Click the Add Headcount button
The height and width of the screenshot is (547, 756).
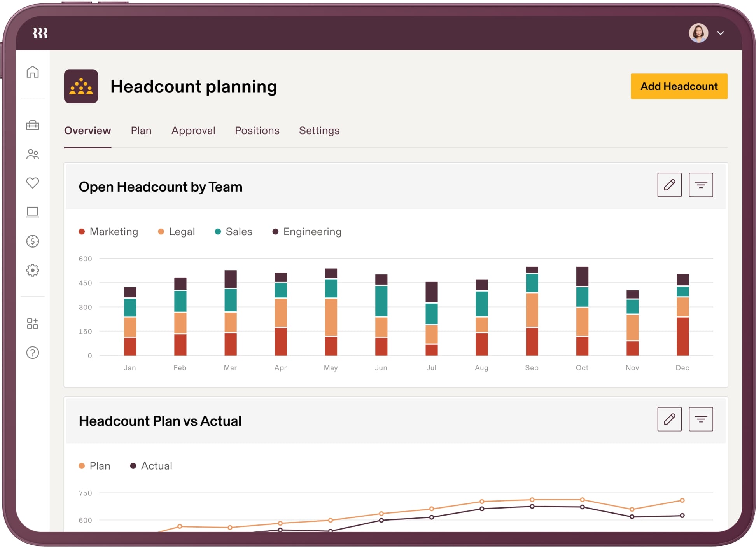click(x=679, y=86)
